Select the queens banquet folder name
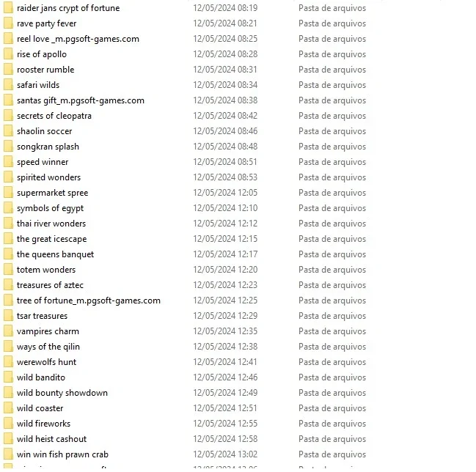Screen dimensions: 476x472 [x=55, y=254]
